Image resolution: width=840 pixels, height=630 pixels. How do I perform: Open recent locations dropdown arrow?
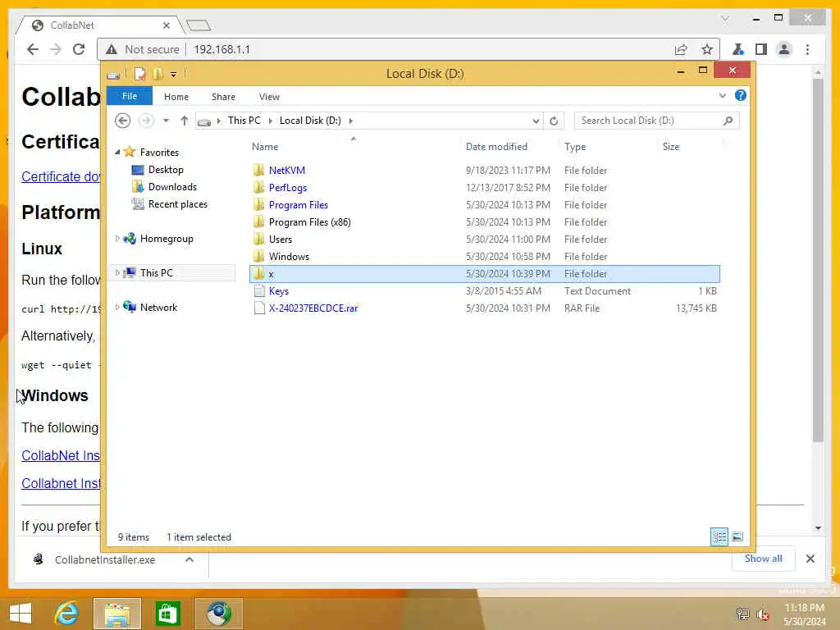click(x=166, y=121)
